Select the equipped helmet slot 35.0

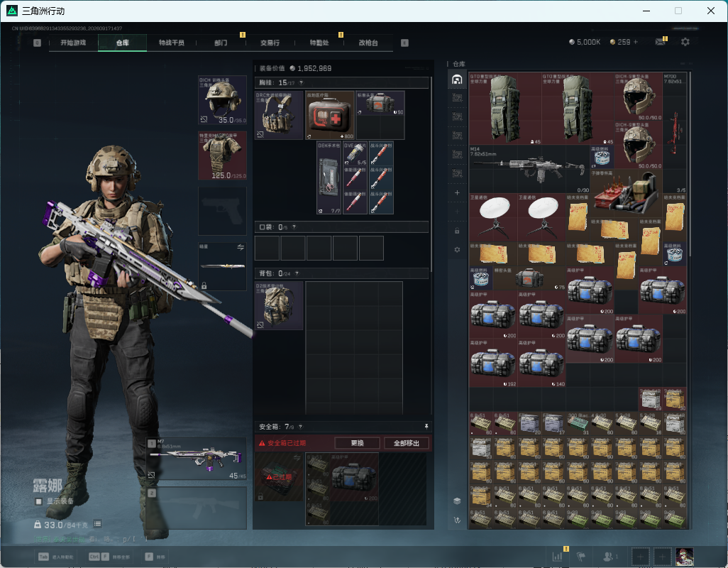click(x=222, y=100)
